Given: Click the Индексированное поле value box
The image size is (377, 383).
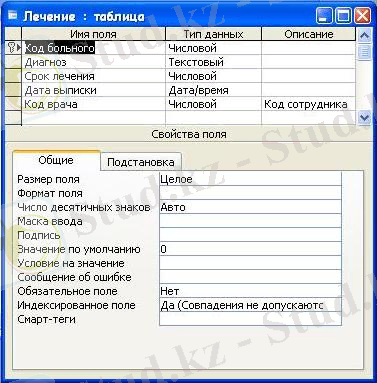Looking at the screenshot, I should [x=250, y=305].
